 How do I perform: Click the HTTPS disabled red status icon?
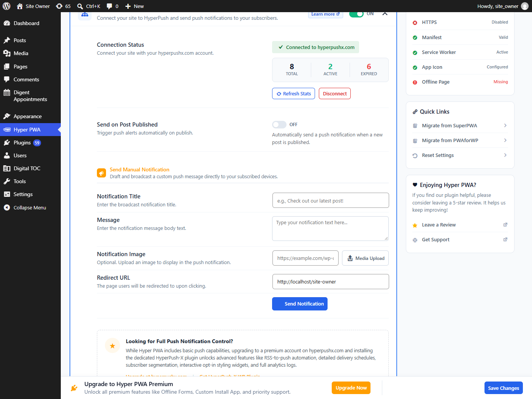[x=415, y=22]
